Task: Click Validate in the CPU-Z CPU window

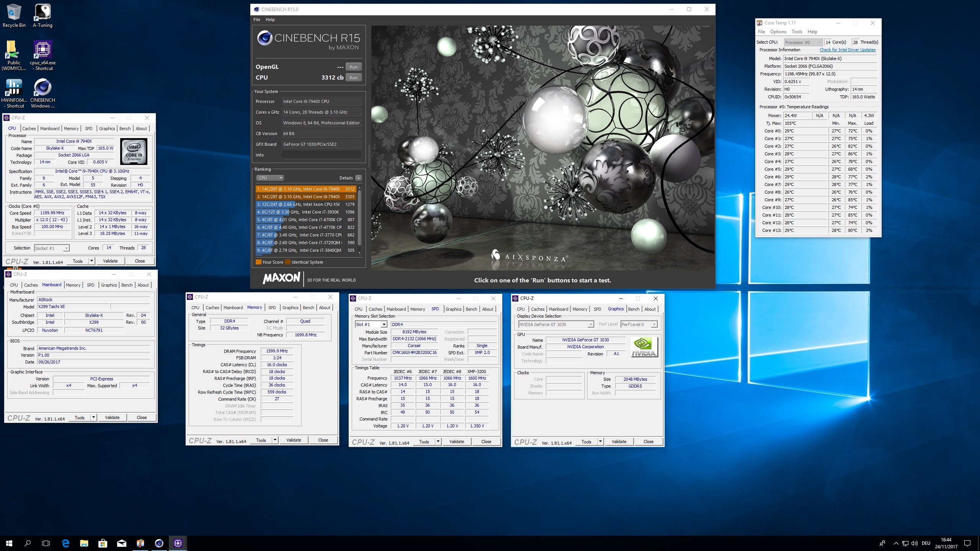Action: pos(110,261)
